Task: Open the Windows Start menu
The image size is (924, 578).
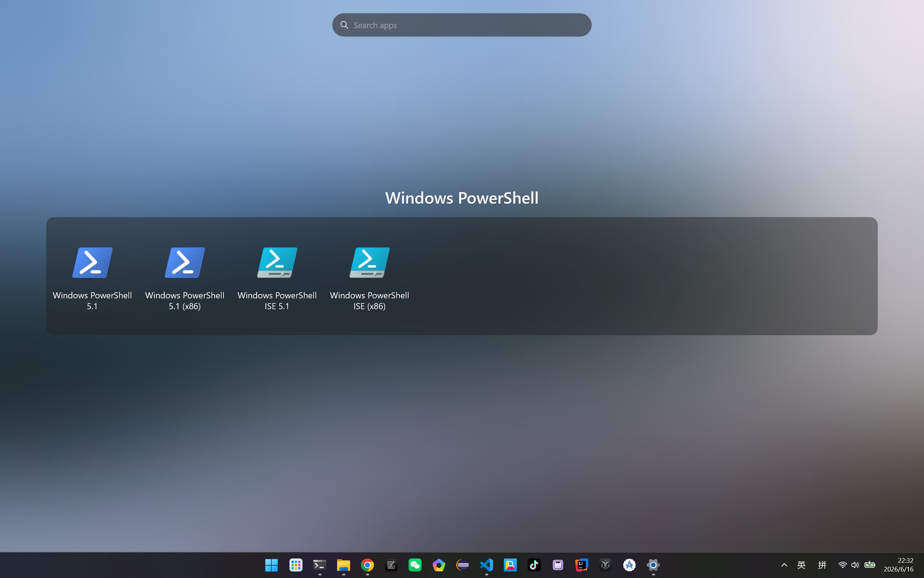Action: (271, 565)
